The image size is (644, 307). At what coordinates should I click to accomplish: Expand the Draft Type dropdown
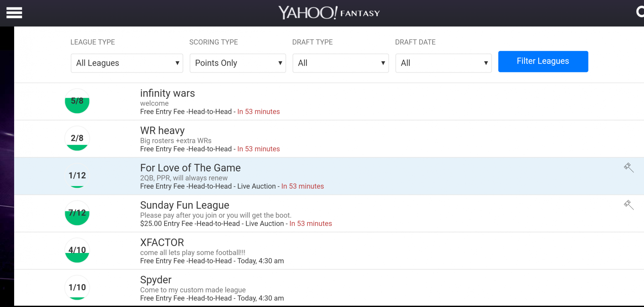(341, 63)
